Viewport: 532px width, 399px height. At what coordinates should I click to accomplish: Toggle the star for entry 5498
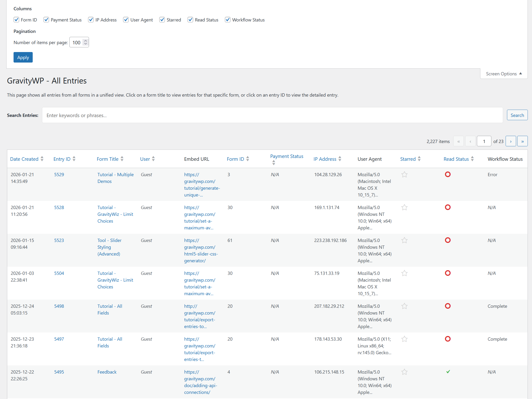[404, 306]
